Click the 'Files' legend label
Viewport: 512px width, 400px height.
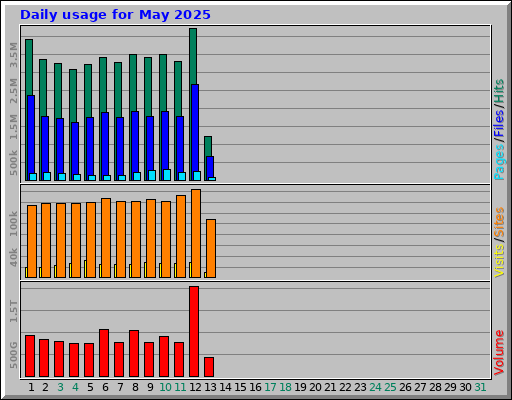499,123
